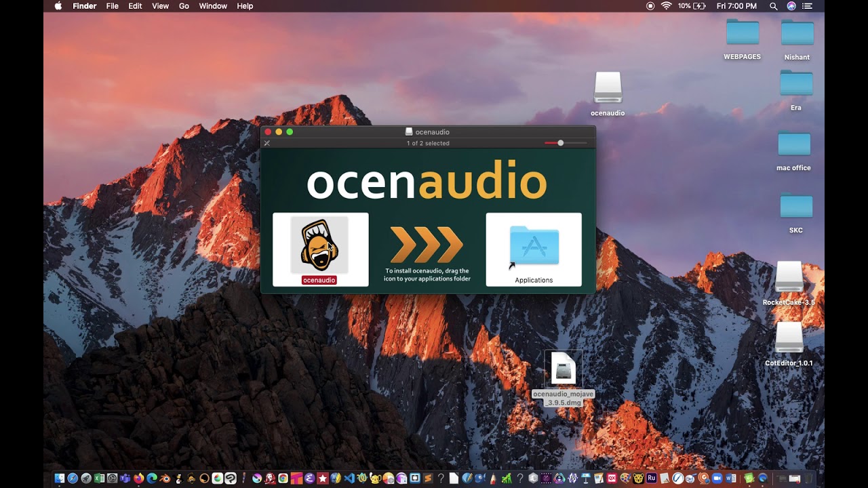Launch Premiere Rush from the Dock
Viewport: 868px width, 488px height.
click(x=652, y=479)
